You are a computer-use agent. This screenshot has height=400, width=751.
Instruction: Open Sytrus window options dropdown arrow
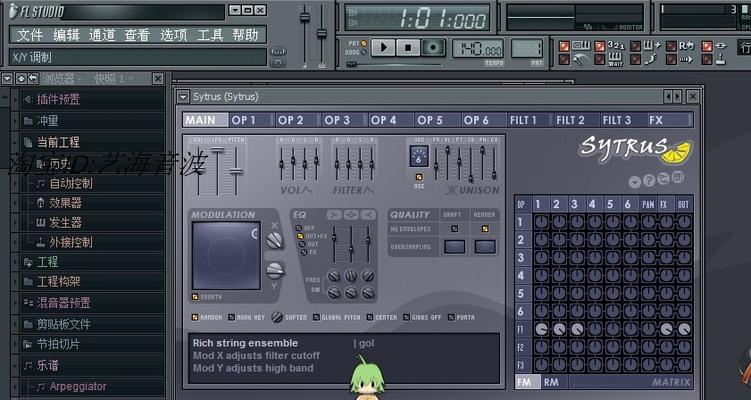pyautogui.click(x=183, y=97)
